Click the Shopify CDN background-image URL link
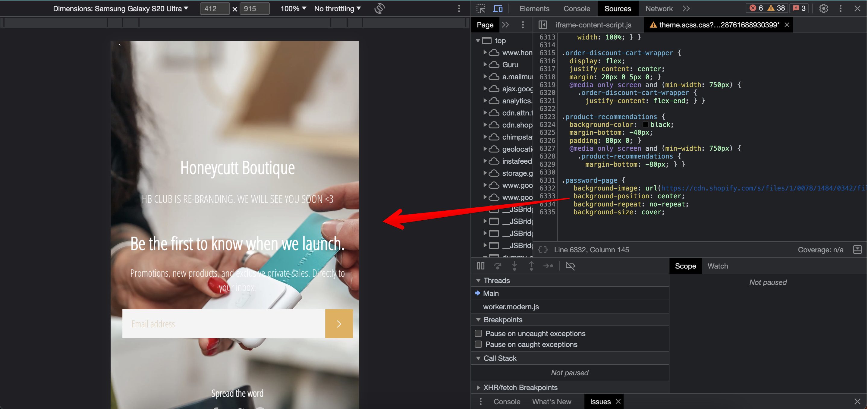This screenshot has width=868, height=409. (x=763, y=188)
